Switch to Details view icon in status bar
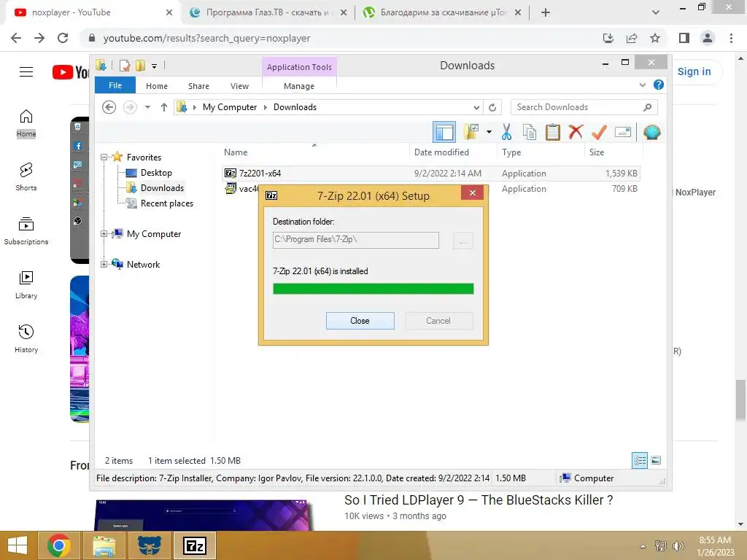Viewport: 747px width, 560px height. [639, 460]
